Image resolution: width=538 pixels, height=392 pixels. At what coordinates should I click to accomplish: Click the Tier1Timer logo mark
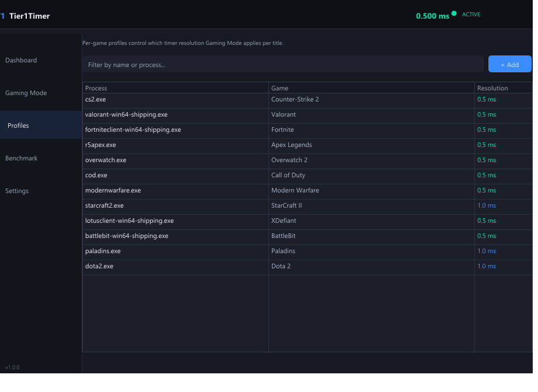coord(2,16)
